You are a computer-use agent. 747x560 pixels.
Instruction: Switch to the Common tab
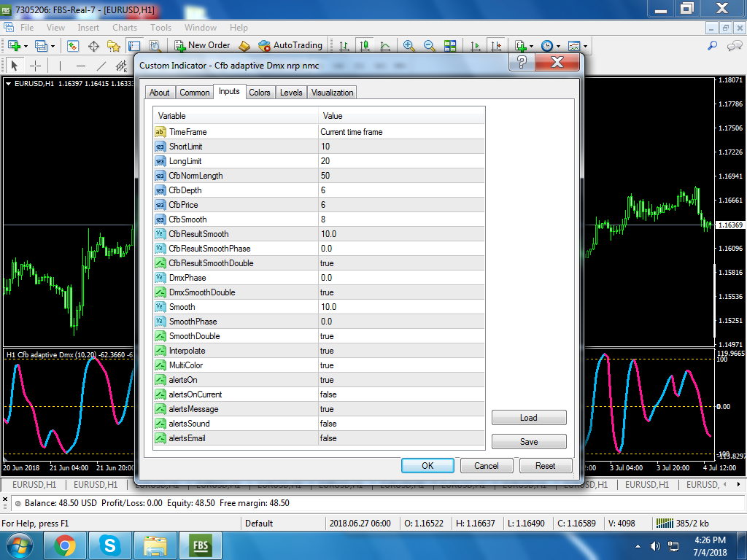point(194,93)
